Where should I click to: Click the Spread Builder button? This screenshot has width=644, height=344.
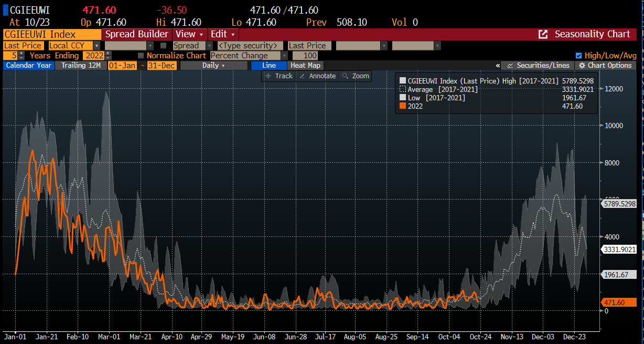[137, 34]
